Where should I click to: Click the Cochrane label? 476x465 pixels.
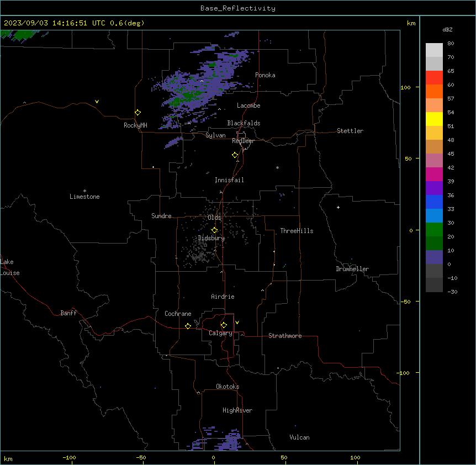pyautogui.click(x=178, y=314)
